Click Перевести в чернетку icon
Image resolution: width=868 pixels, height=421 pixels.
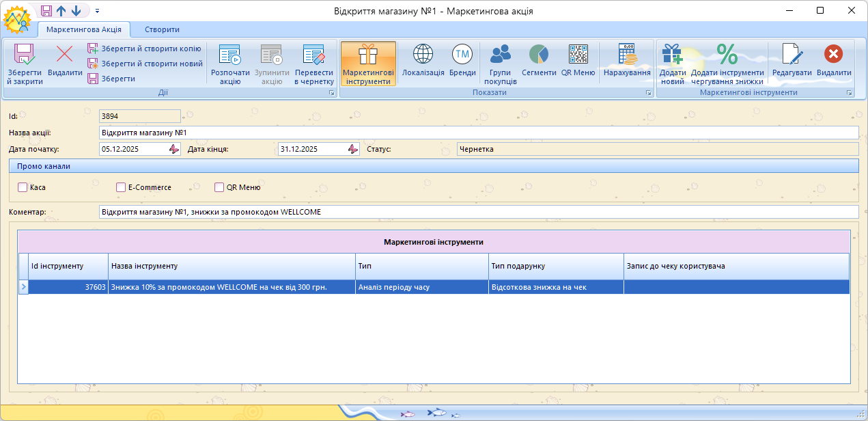click(x=313, y=55)
